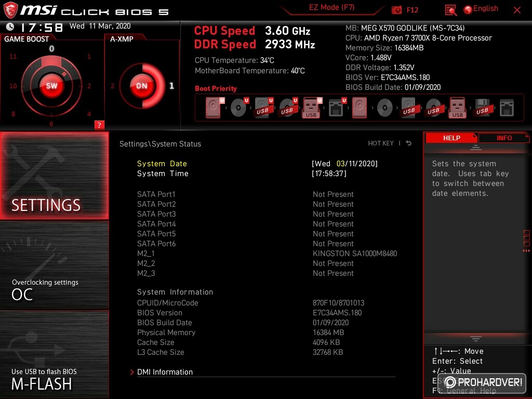Click the CPUID/MicroCode row
The image size is (532, 399).
tap(251, 303)
